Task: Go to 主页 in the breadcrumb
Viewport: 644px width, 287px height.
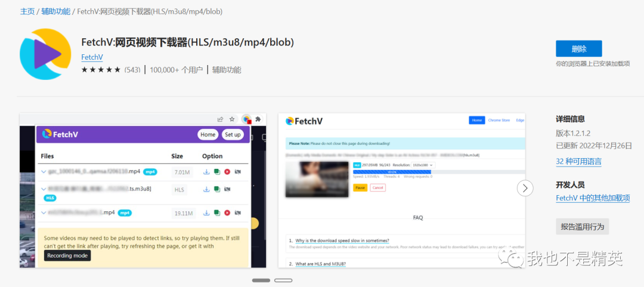Action: click(27, 11)
